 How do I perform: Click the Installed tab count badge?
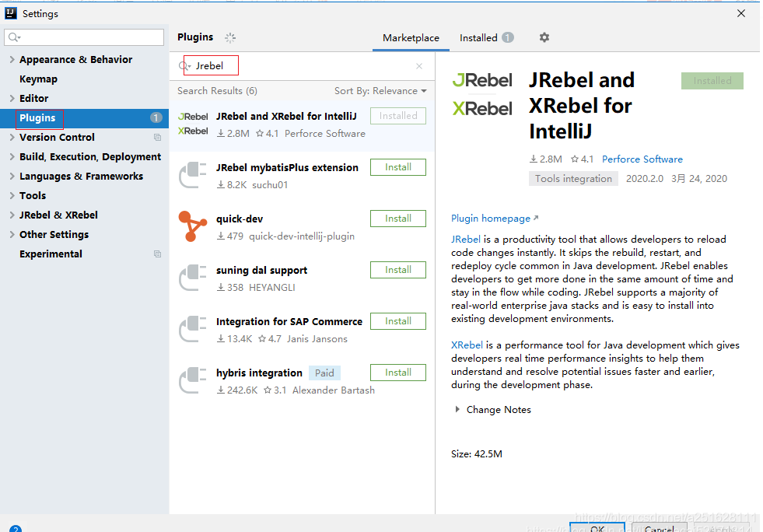(x=508, y=37)
